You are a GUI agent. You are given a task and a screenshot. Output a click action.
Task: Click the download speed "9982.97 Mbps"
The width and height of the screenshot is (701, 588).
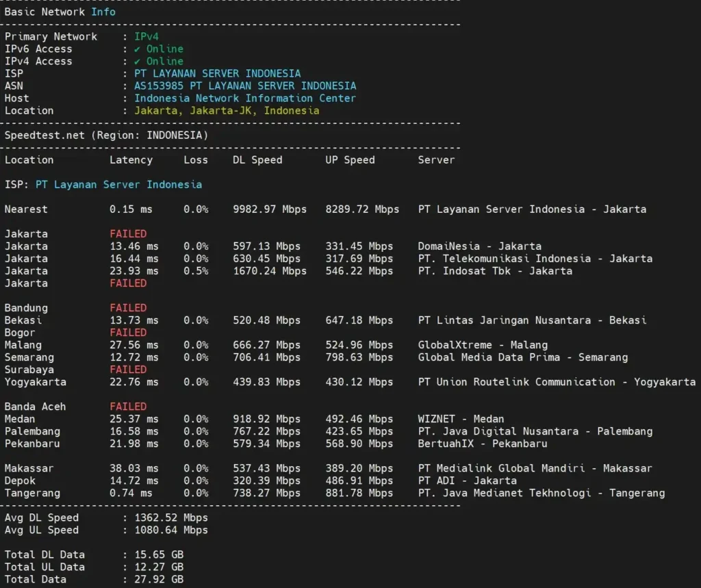point(270,209)
